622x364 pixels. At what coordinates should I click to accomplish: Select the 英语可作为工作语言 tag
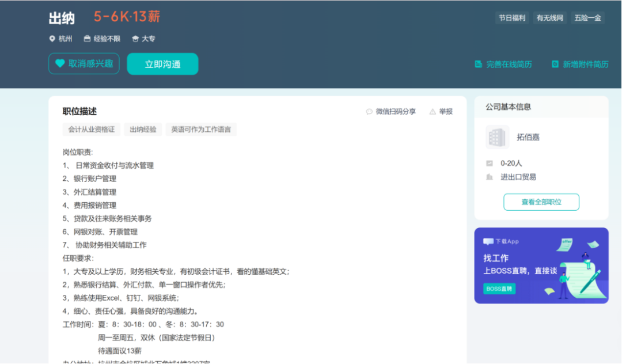pos(201,129)
